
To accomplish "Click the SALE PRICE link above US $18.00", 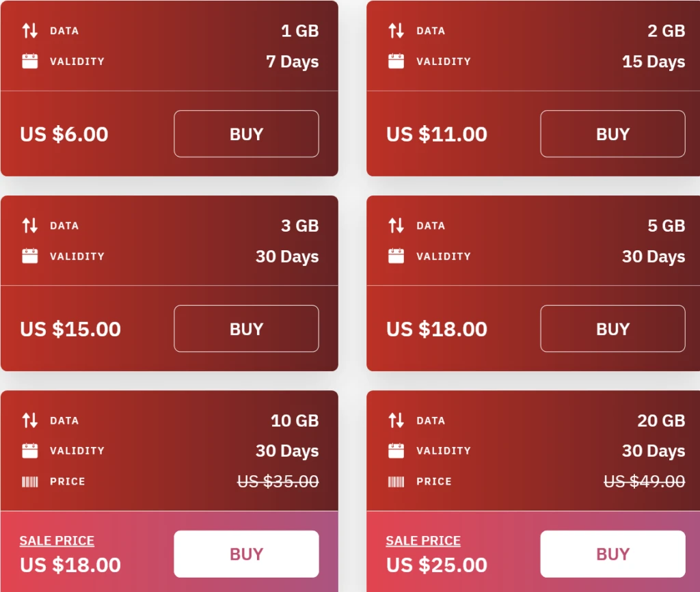I will (57, 541).
